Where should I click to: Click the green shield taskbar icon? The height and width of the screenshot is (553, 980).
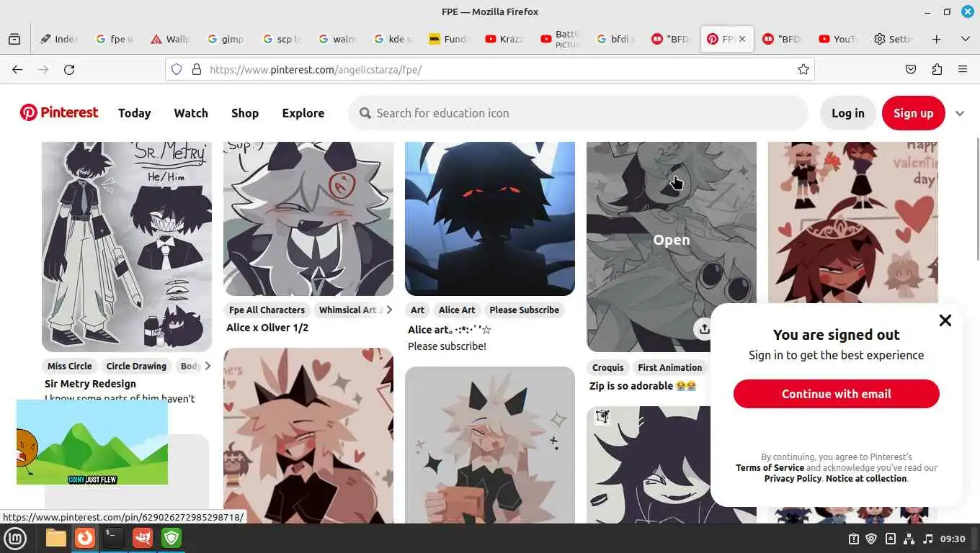pos(171,538)
